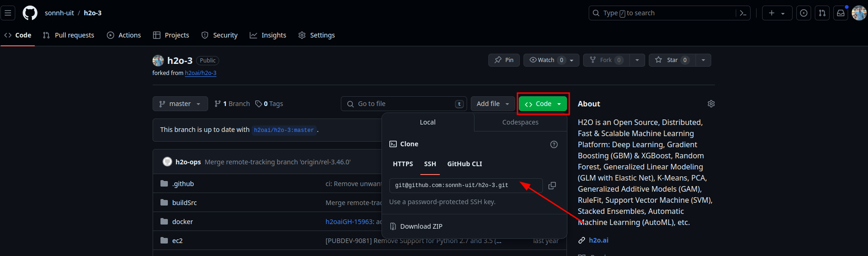Expand the master branch dropdown
Viewport: 868px width, 256px height.
[x=180, y=104]
